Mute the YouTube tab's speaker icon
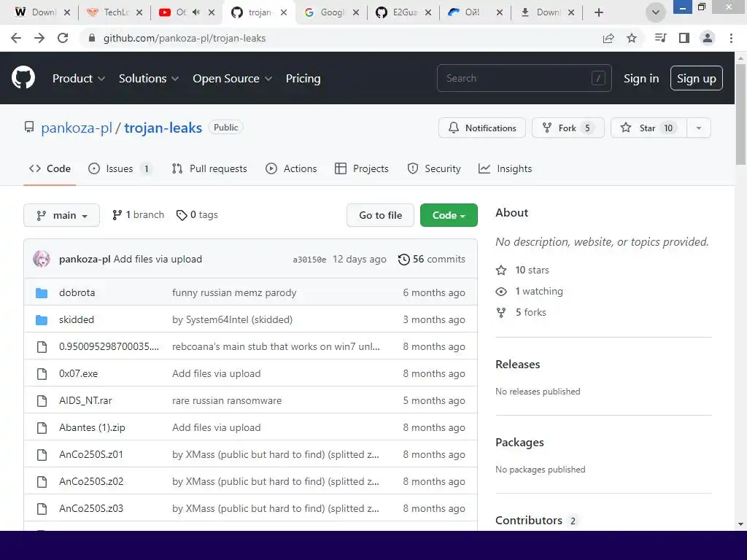 196,12
